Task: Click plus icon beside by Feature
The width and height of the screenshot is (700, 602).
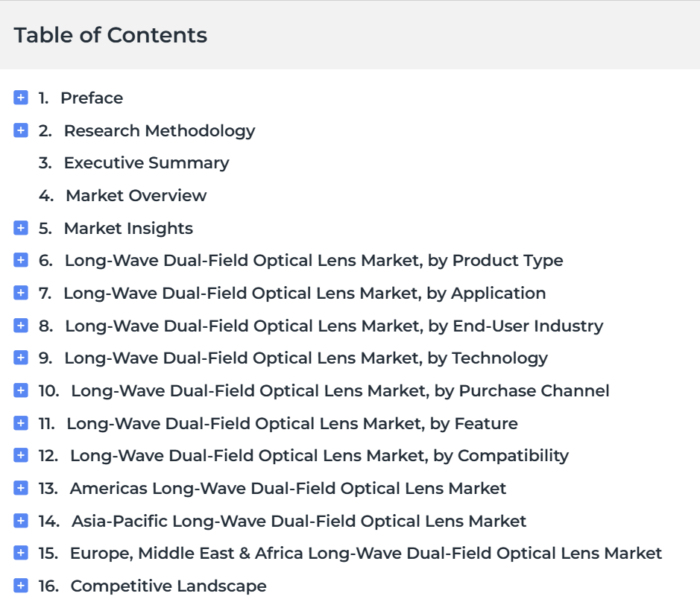Action: [x=21, y=422]
